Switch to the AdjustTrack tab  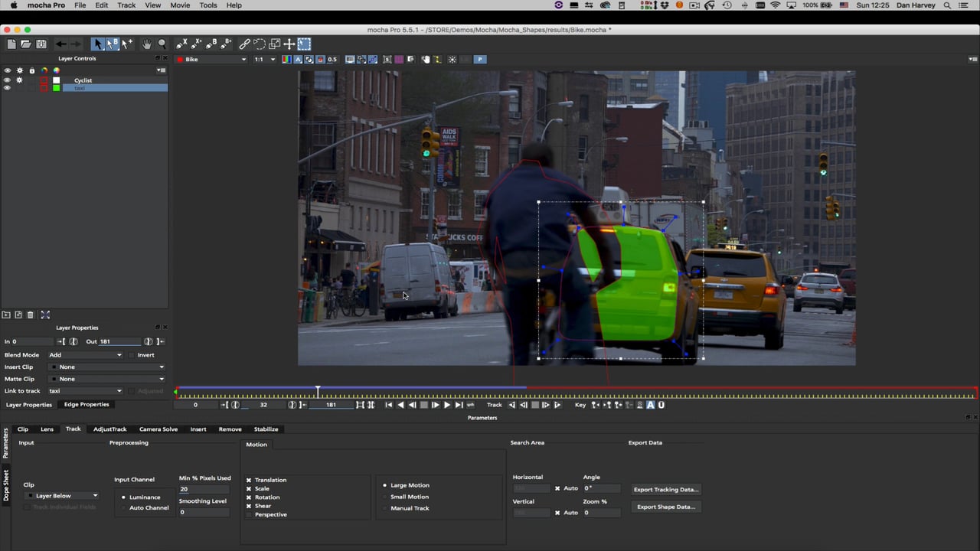coord(109,429)
